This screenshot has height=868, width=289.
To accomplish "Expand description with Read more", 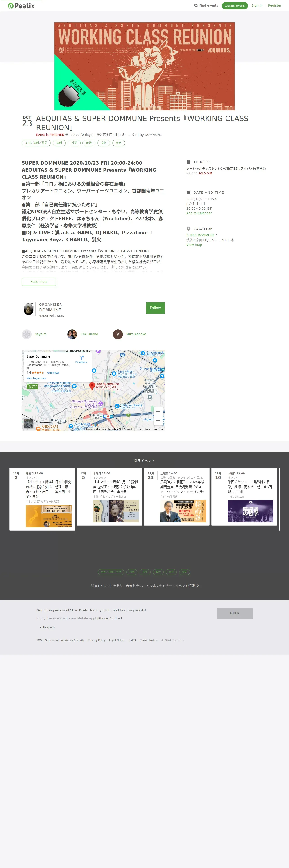I will point(39,282).
